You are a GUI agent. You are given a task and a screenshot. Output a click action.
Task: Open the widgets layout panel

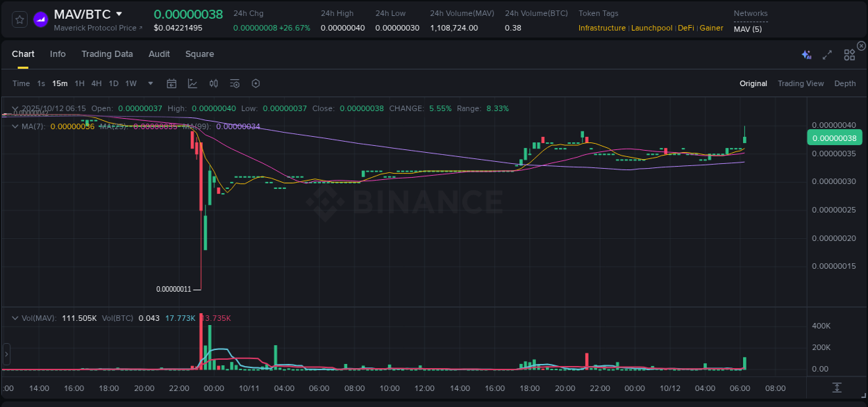(849, 55)
